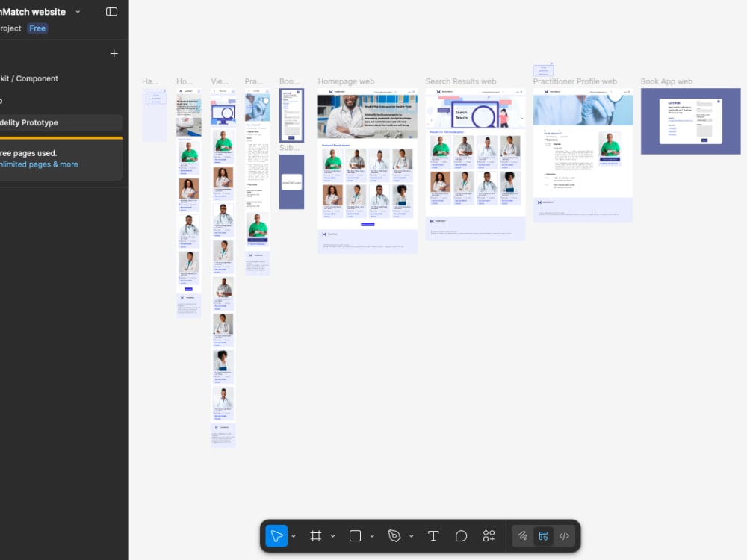Viewport: 747px width, 560px height.
Task: Select the Comment tool
Action: click(x=461, y=535)
